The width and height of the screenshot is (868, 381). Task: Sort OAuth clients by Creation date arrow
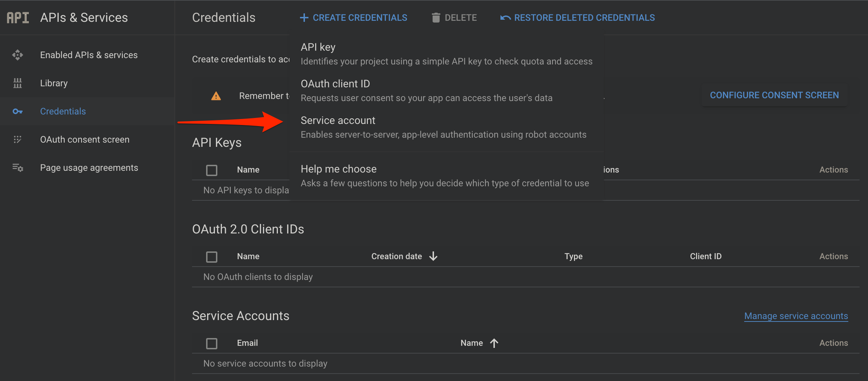pos(433,256)
